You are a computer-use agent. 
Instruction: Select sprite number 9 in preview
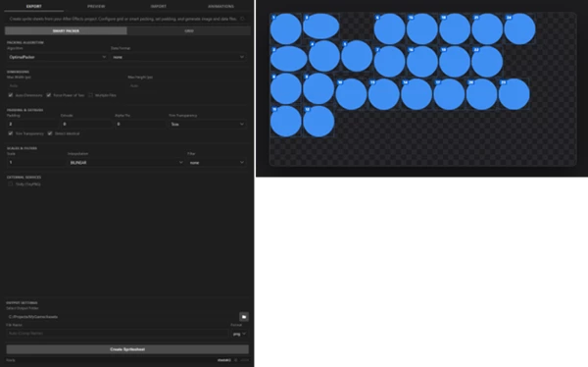pos(318,88)
